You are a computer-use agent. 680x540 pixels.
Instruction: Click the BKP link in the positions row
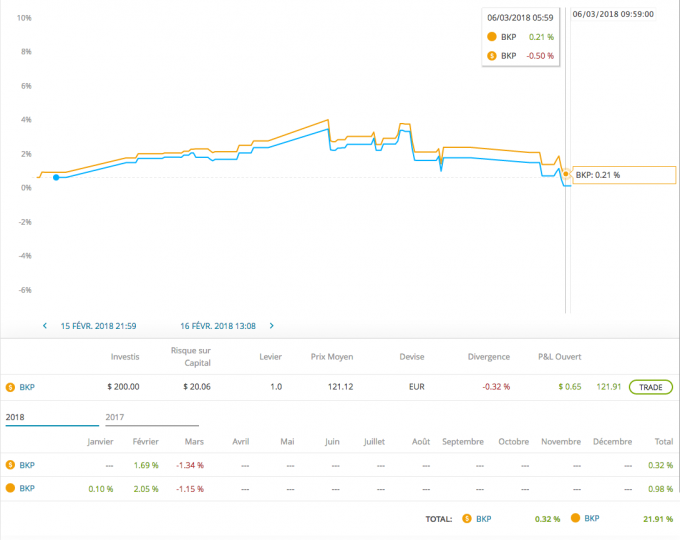pyautogui.click(x=27, y=387)
